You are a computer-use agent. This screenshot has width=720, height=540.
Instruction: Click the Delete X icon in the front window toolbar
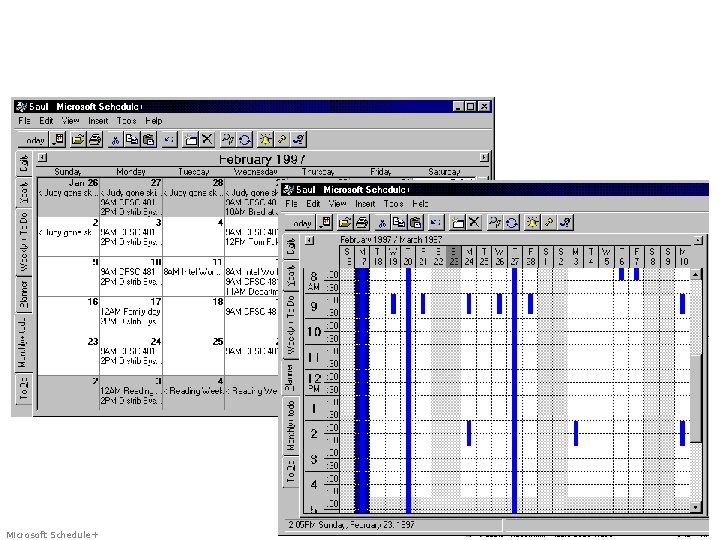474,223
